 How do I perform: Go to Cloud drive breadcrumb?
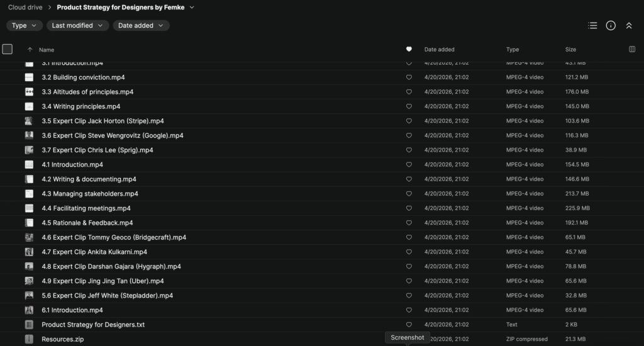25,8
